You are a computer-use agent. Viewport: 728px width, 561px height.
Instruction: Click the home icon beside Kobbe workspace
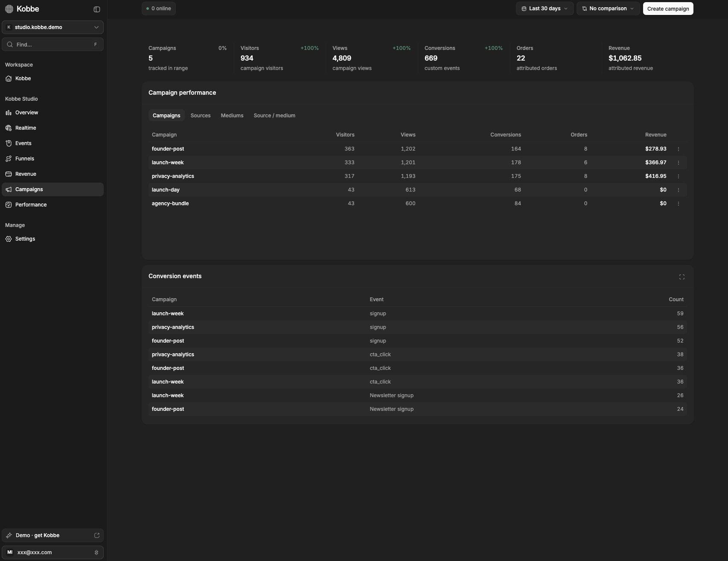[9, 78]
